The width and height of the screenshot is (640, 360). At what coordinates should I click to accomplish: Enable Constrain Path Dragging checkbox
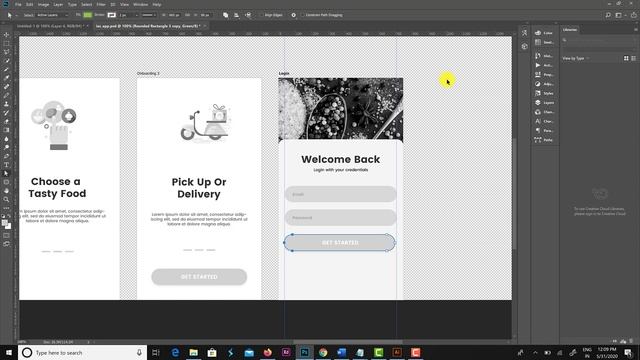click(303, 15)
